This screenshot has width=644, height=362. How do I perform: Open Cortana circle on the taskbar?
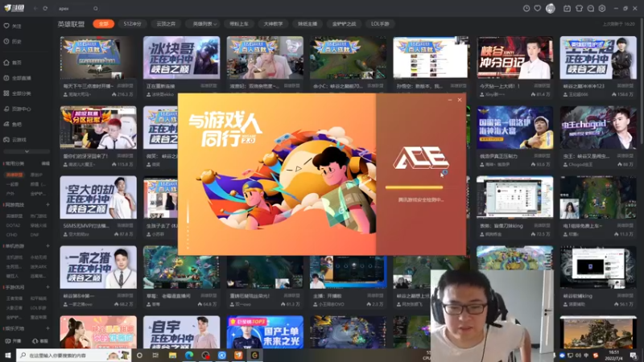(139, 355)
